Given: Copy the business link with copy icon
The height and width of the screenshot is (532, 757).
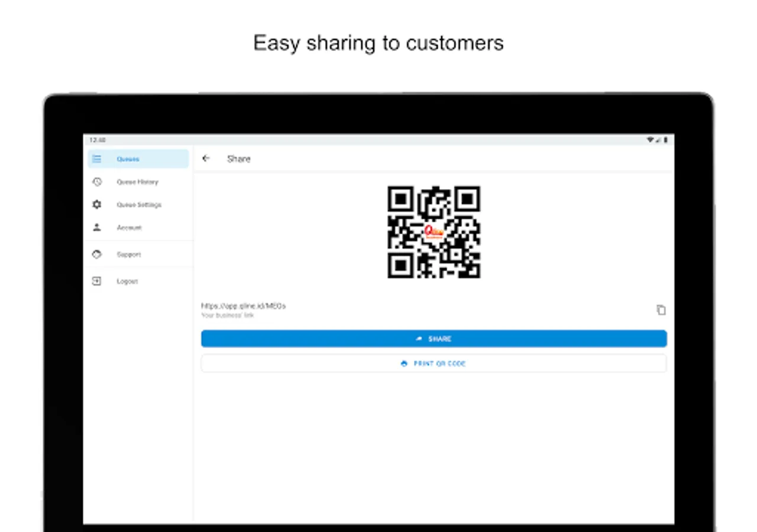Looking at the screenshot, I should click(661, 310).
